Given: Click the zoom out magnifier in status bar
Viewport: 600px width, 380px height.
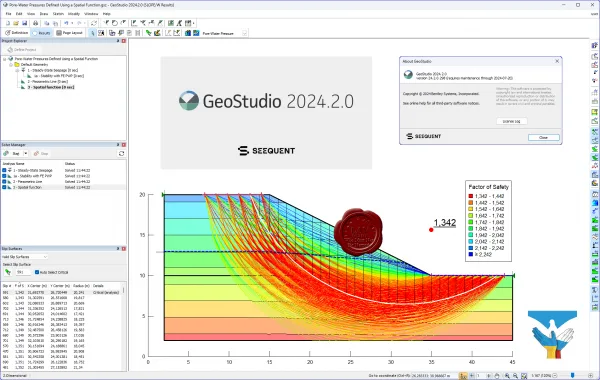Looking at the screenshot, I should tap(515, 376).
